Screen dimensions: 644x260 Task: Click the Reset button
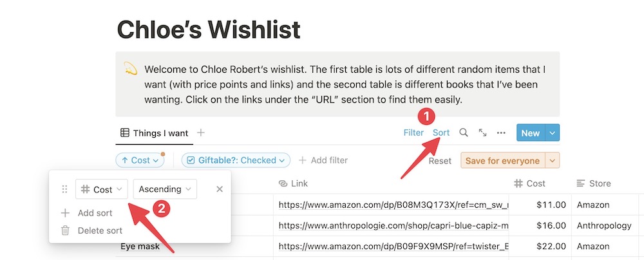[440, 161]
